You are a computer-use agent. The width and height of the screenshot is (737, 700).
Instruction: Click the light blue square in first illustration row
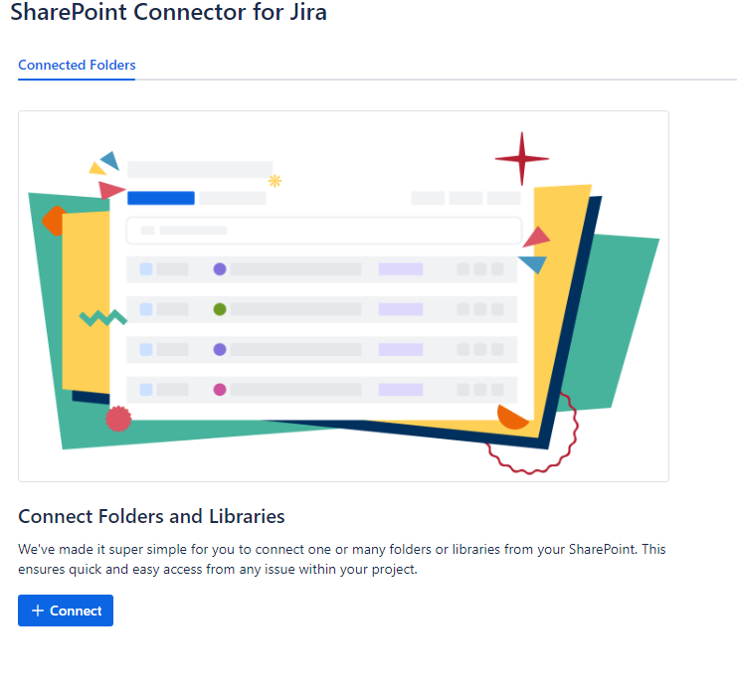point(146,269)
